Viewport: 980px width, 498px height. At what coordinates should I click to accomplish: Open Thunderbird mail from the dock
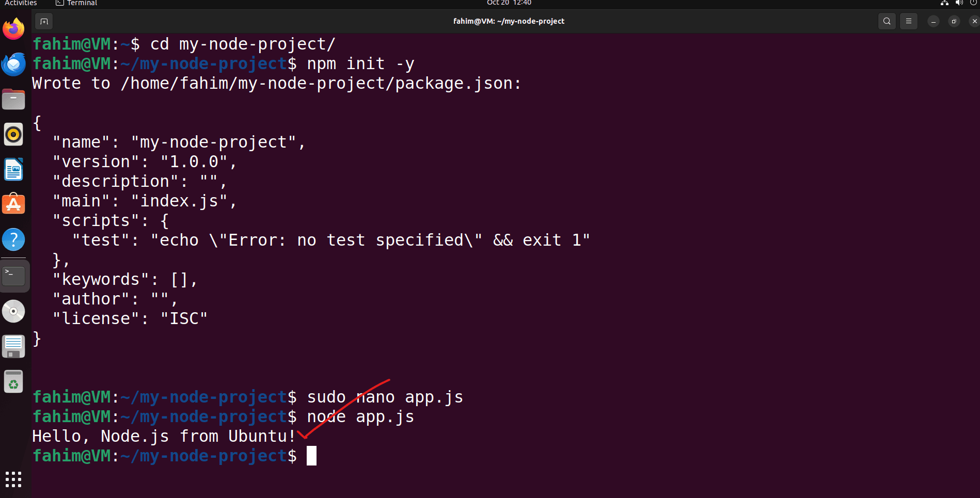(x=13, y=65)
